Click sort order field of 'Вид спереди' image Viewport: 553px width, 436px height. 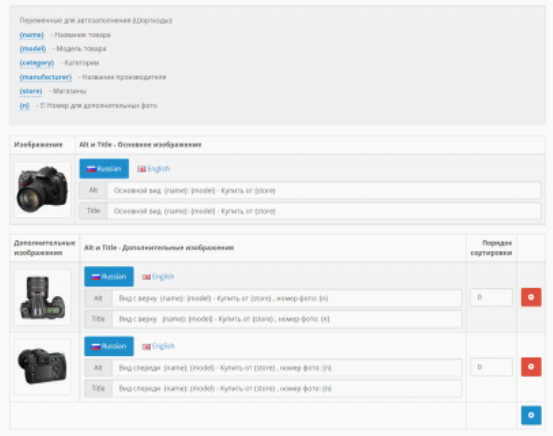(x=491, y=367)
